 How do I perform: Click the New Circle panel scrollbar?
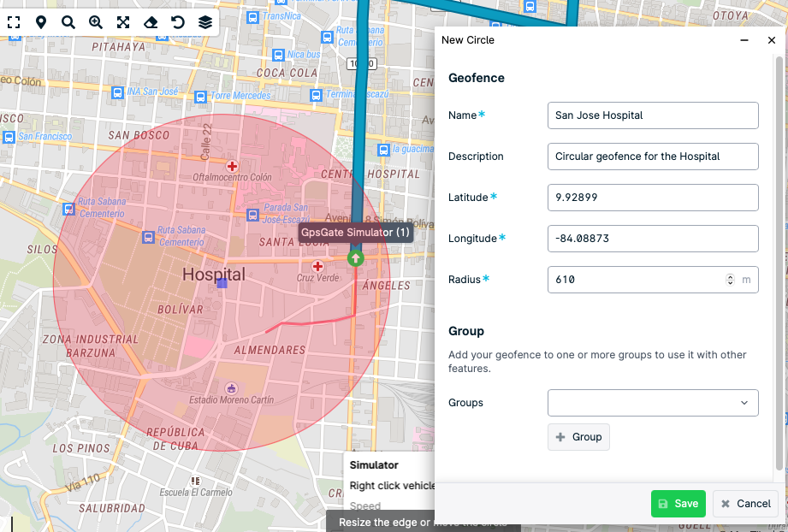click(779, 263)
